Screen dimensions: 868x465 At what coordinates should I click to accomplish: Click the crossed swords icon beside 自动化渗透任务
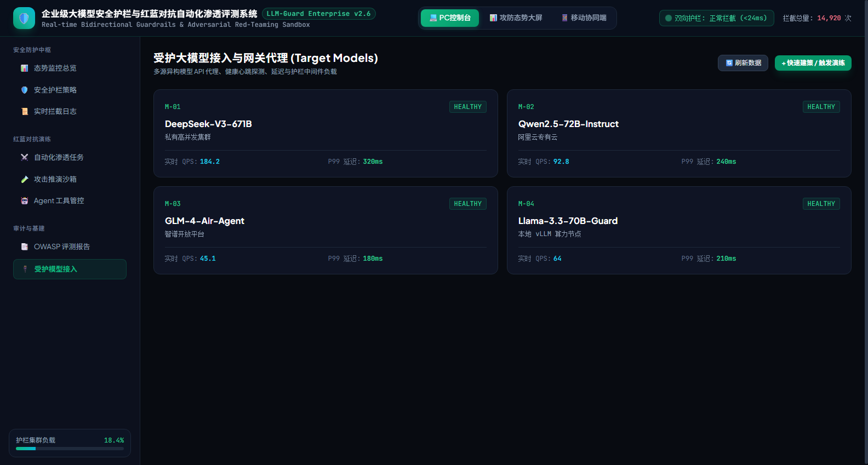coord(25,158)
